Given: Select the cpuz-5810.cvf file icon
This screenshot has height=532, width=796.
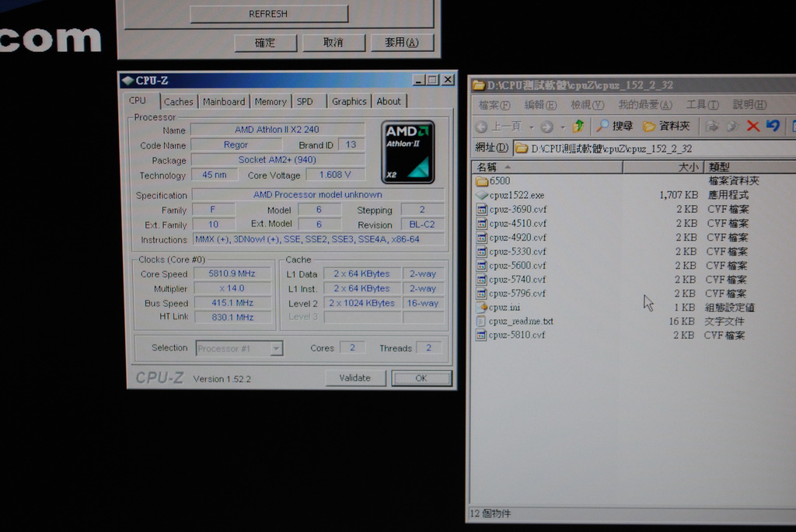Looking at the screenshot, I should [481, 335].
